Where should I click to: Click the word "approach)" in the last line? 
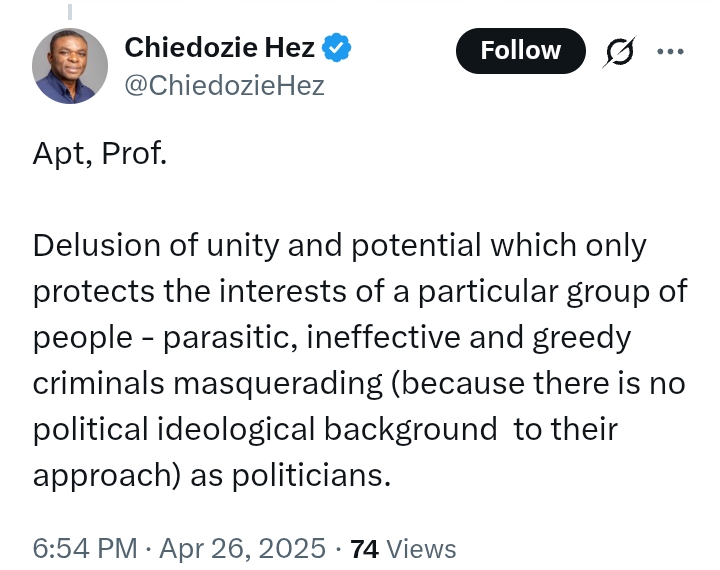(107, 476)
